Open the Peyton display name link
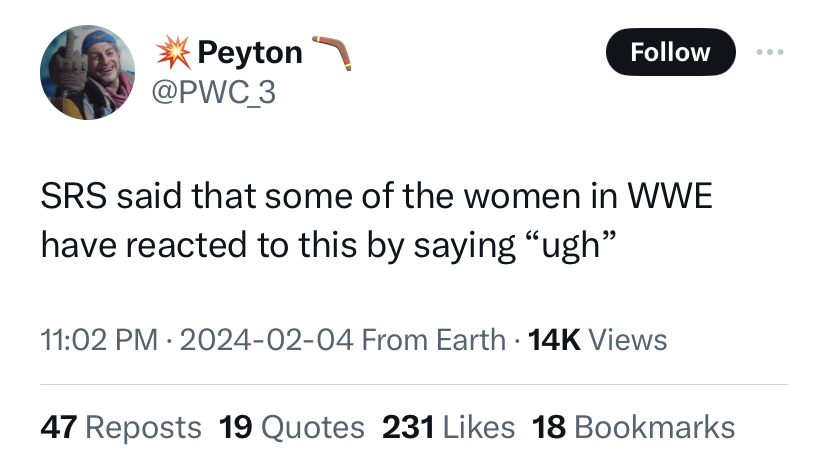The width and height of the screenshot is (828, 469). [249, 52]
